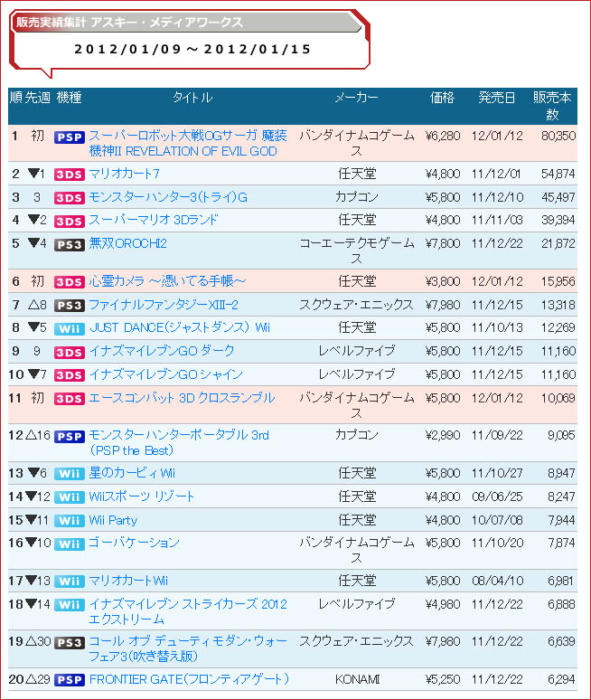Open Wiiスポーツ リゾート link
This screenshot has width=591, height=700.
tap(141, 497)
